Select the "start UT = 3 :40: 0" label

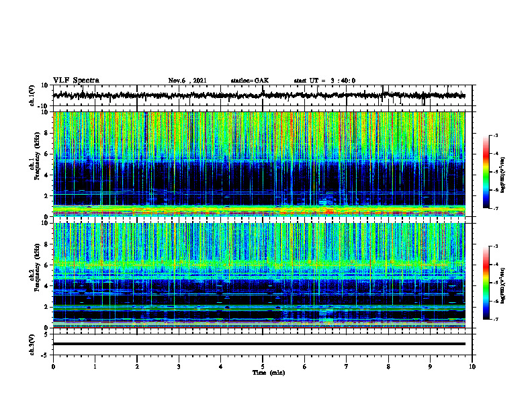[324, 81]
